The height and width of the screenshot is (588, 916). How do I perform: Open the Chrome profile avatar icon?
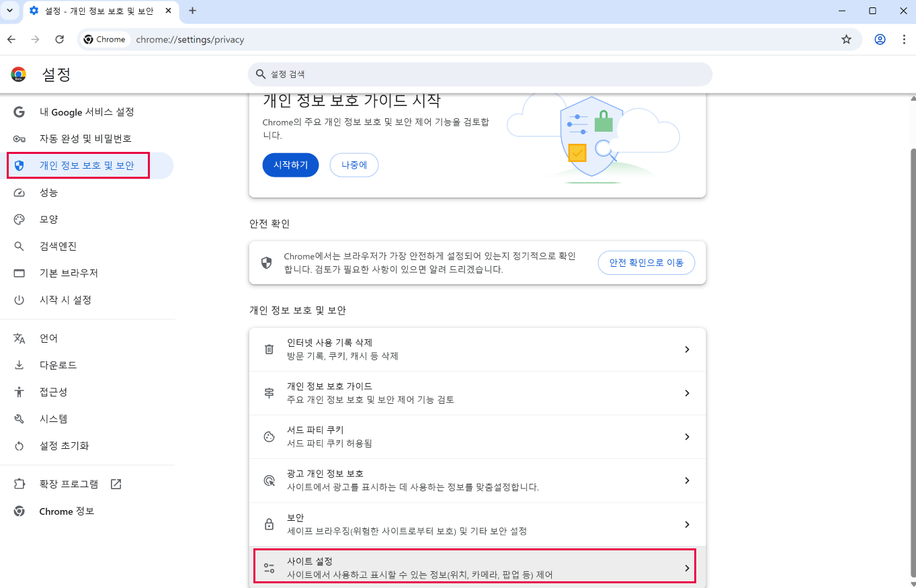[x=880, y=40]
